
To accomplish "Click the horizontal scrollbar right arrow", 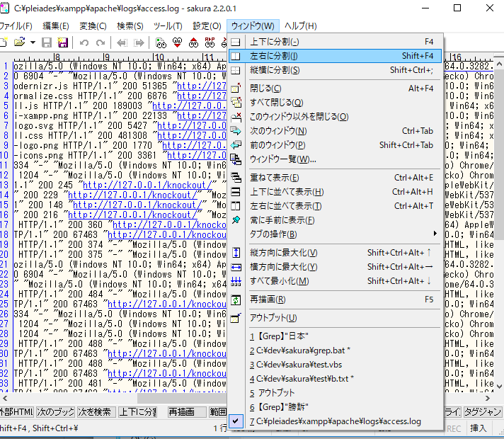I will (488, 398).
